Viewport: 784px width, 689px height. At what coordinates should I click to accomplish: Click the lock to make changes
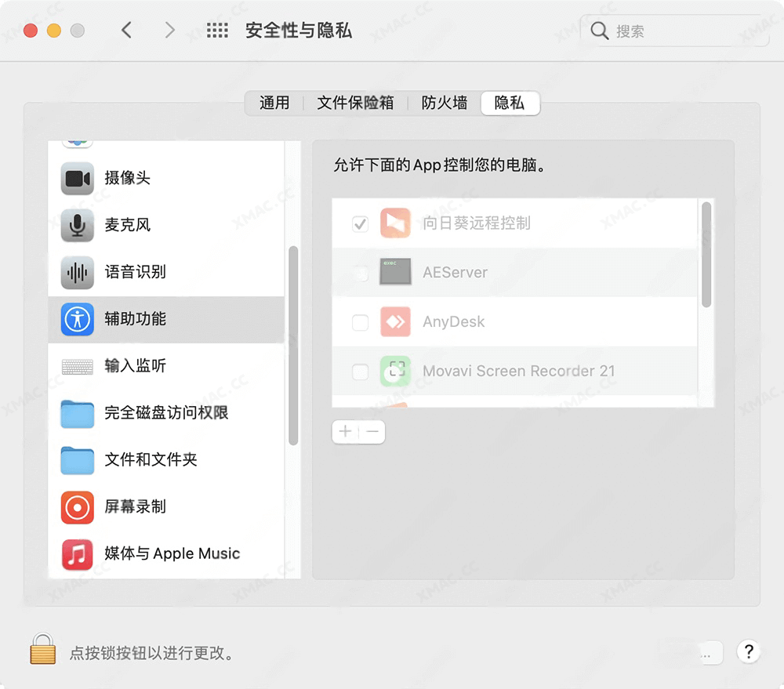click(x=42, y=651)
